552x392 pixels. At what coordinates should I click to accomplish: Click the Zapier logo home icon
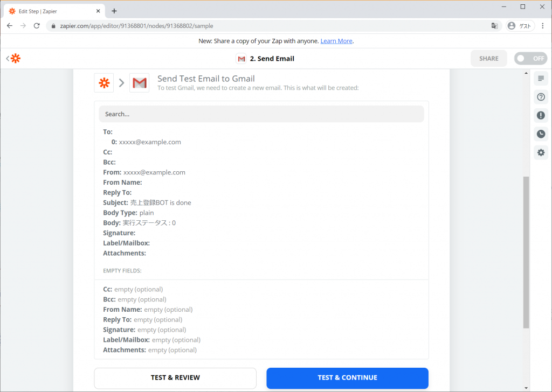(16, 58)
